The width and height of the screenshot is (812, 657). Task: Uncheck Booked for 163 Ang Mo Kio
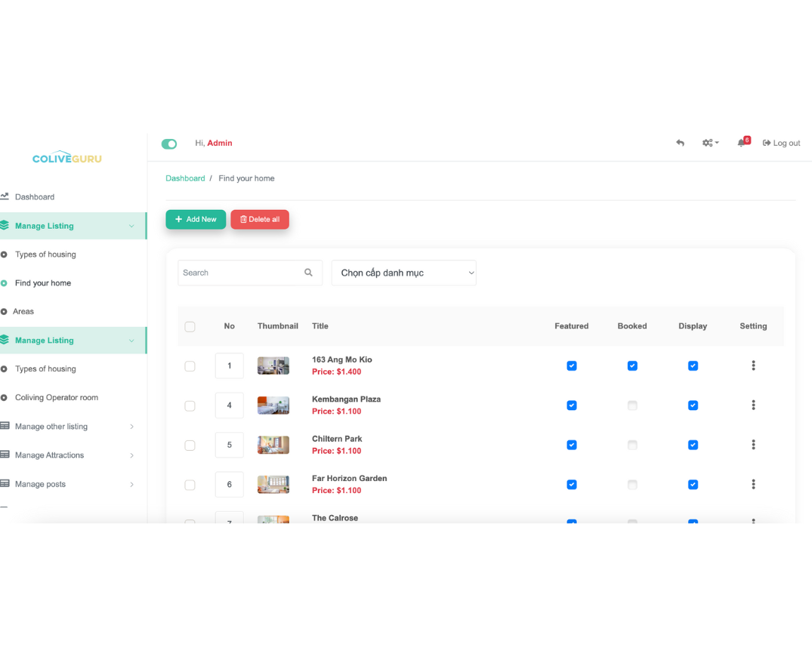(x=632, y=366)
